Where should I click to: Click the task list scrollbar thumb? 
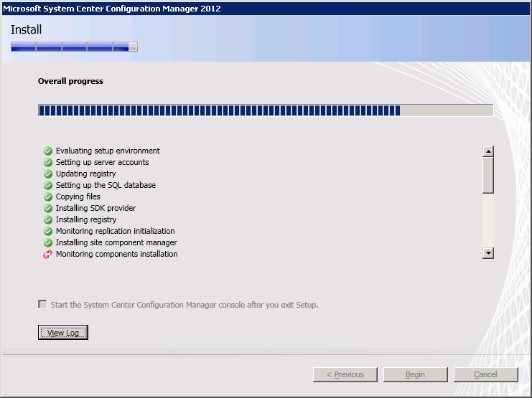click(488, 175)
